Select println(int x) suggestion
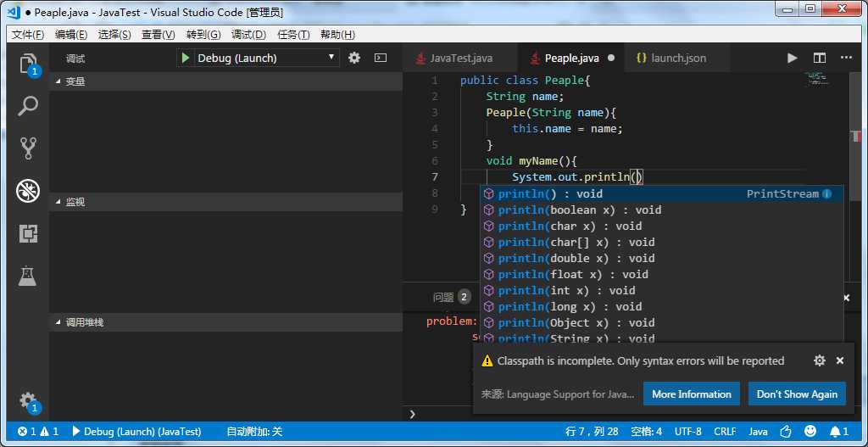Screen dimensions: 868x447 point(661,290)
